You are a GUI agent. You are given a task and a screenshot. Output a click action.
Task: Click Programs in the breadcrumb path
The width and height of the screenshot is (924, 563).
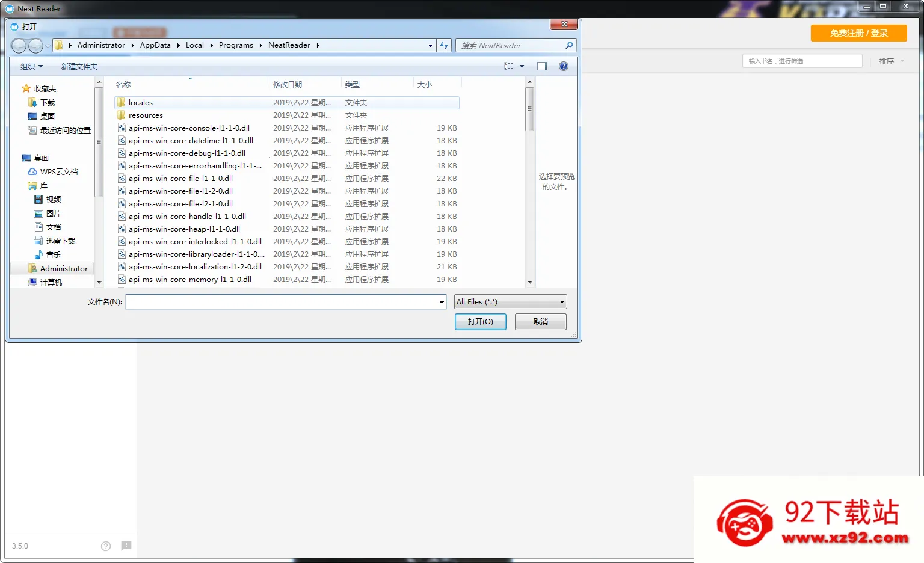236,45
